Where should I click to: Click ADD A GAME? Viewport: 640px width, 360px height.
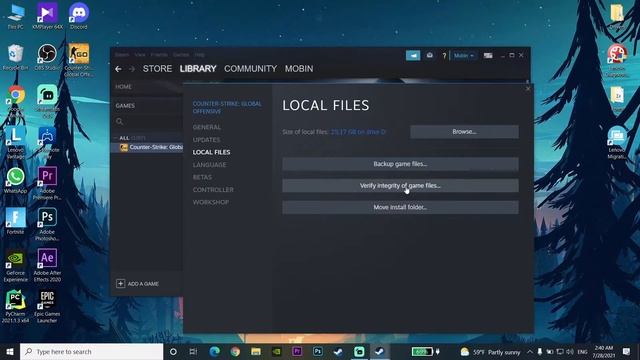(138, 284)
